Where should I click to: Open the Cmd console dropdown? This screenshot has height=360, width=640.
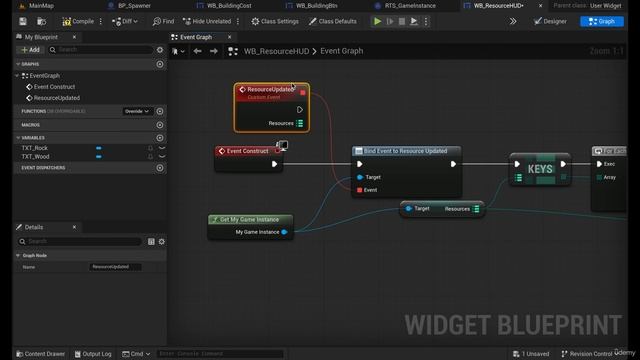[x=136, y=354]
